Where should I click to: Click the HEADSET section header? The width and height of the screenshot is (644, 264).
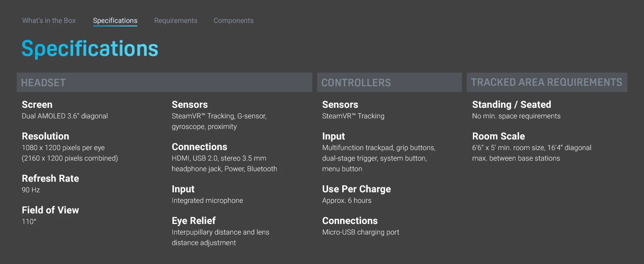(44, 83)
